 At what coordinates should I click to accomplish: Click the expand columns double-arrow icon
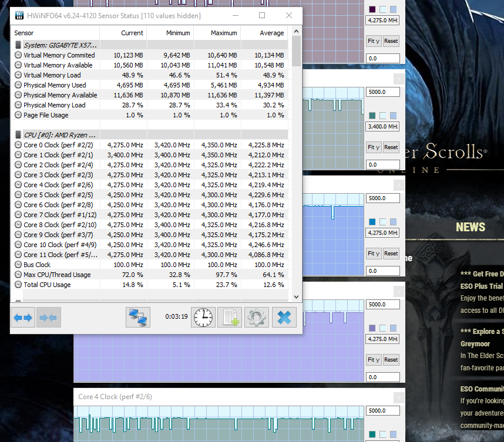click(23, 318)
